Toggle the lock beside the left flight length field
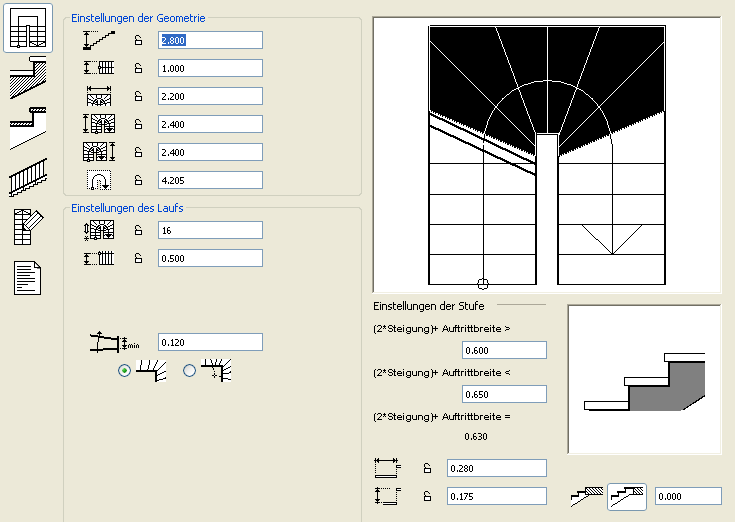This screenshot has width=735, height=522. point(138,124)
